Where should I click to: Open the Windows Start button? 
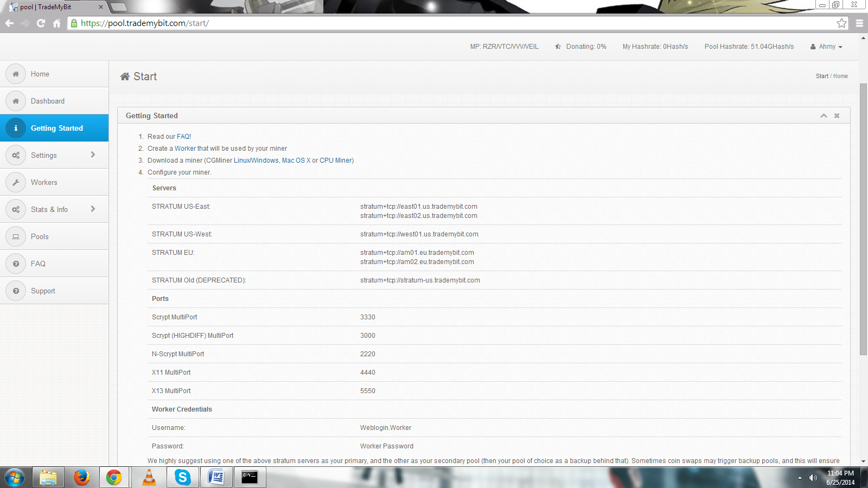14,478
